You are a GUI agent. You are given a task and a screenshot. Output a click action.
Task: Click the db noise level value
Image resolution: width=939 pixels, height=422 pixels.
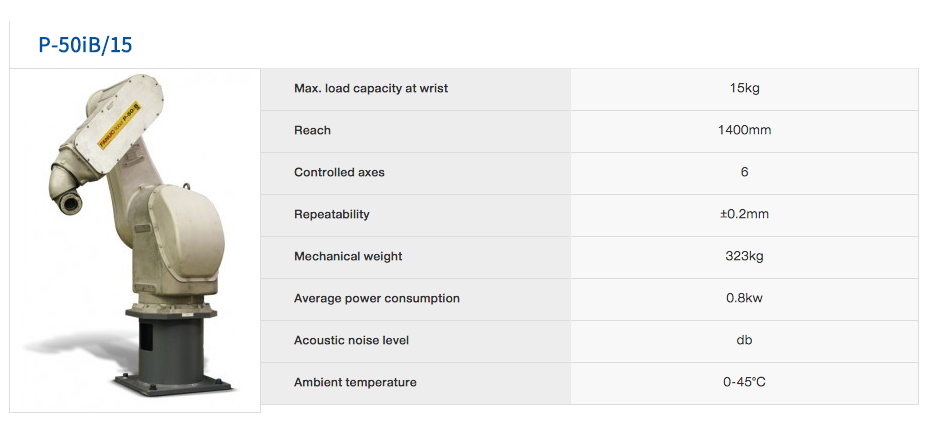(x=744, y=340)
